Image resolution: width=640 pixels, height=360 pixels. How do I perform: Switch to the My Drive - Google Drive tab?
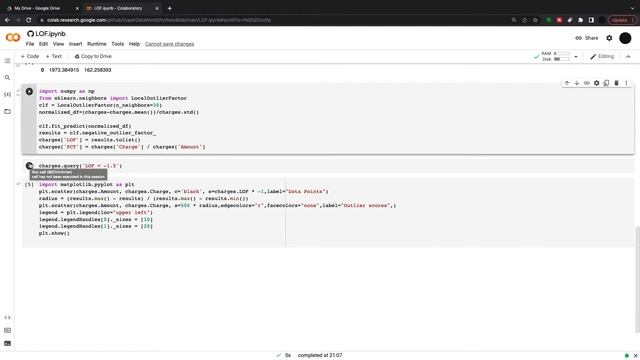[42, 8]
